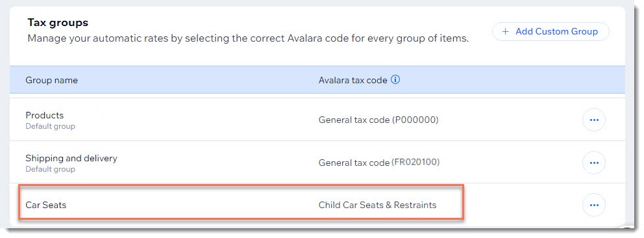
Task: Open more actions for Car Seats group
Action: tap(594, 205)
